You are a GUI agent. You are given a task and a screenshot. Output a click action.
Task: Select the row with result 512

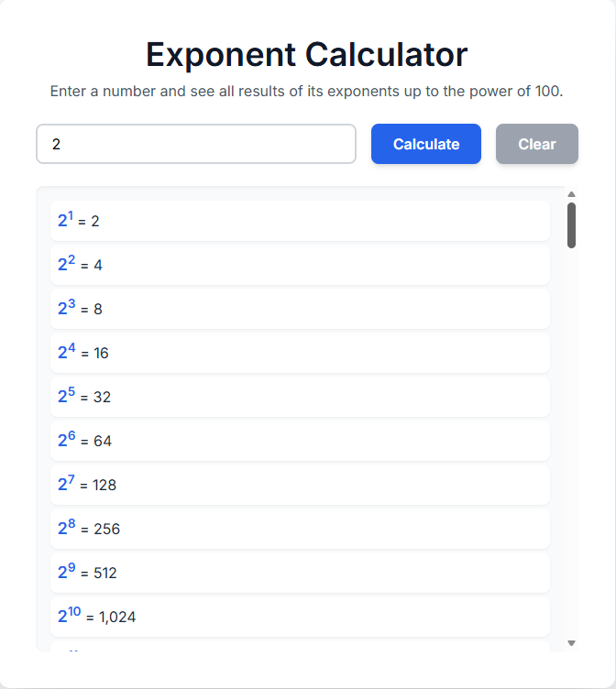click(x=300, y=573)
